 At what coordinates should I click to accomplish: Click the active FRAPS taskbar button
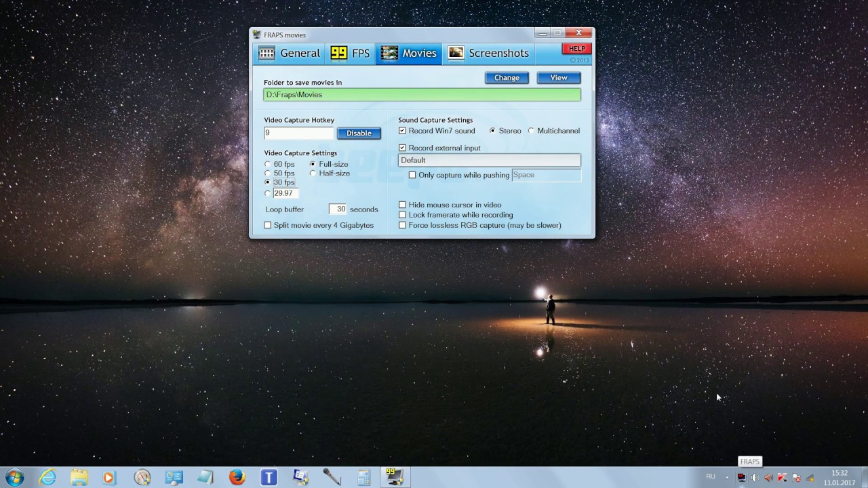[395, 477]
